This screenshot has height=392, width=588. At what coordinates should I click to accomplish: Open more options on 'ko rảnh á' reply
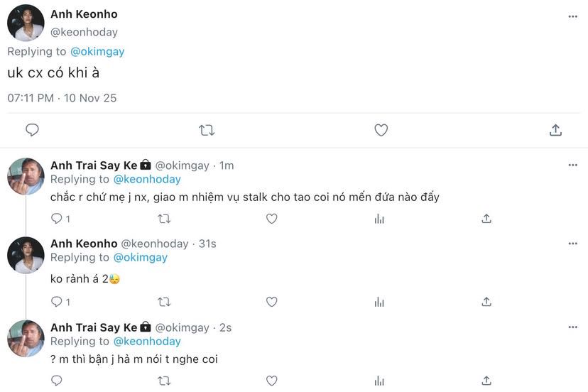(572, 244)
